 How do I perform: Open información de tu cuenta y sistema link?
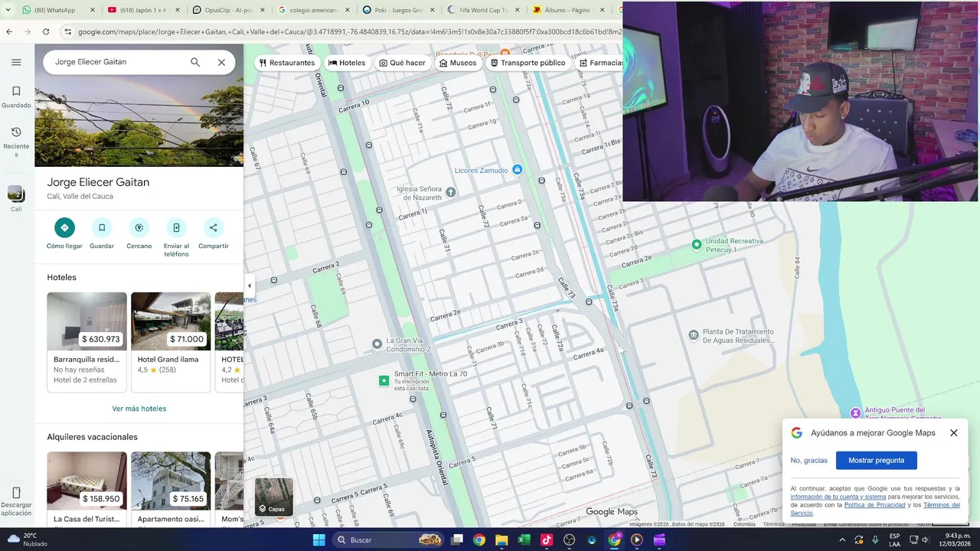[x=838, y=497]
